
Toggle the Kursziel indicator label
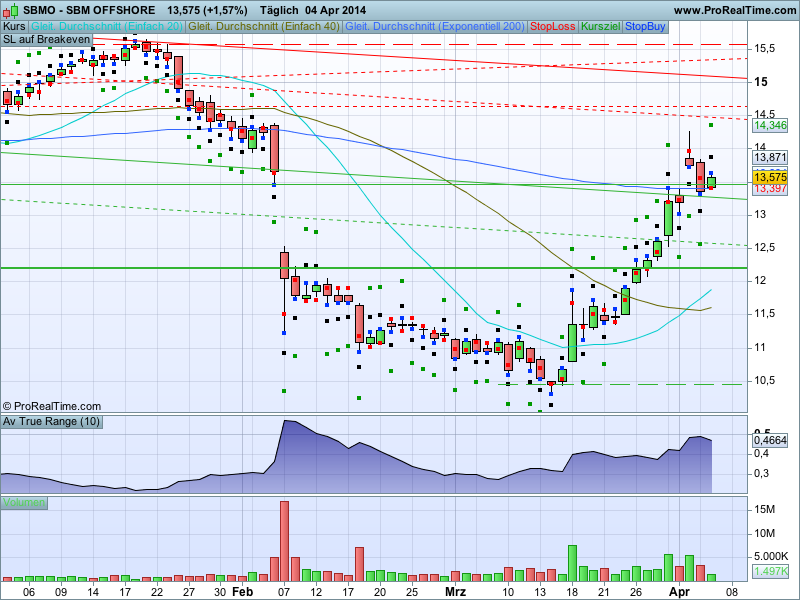click(x=601, y=26)
